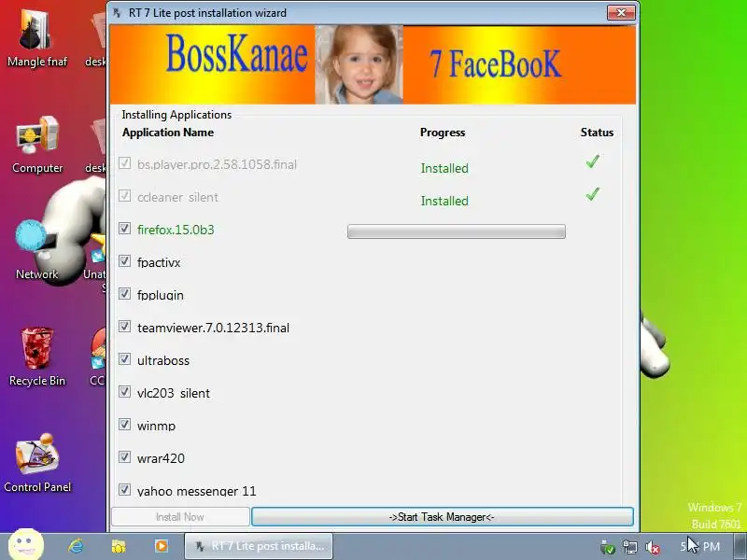Open the media player taskbar icon
Screen dimensions: 747x560
pyautogui.click(x=161, y=546)
